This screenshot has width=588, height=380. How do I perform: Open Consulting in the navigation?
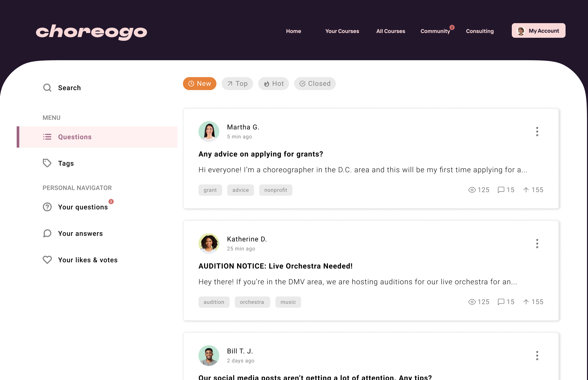click(x=480, y=31)
